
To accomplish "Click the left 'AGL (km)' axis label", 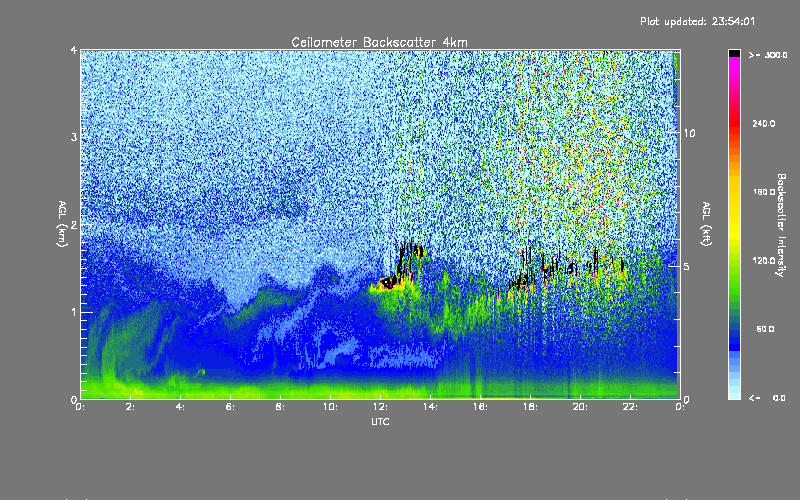I will pos(62,224).
